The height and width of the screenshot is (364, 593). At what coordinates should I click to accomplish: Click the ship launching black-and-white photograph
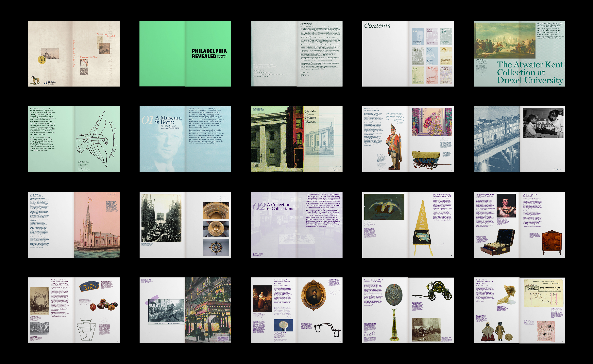(x=161, y=218)
